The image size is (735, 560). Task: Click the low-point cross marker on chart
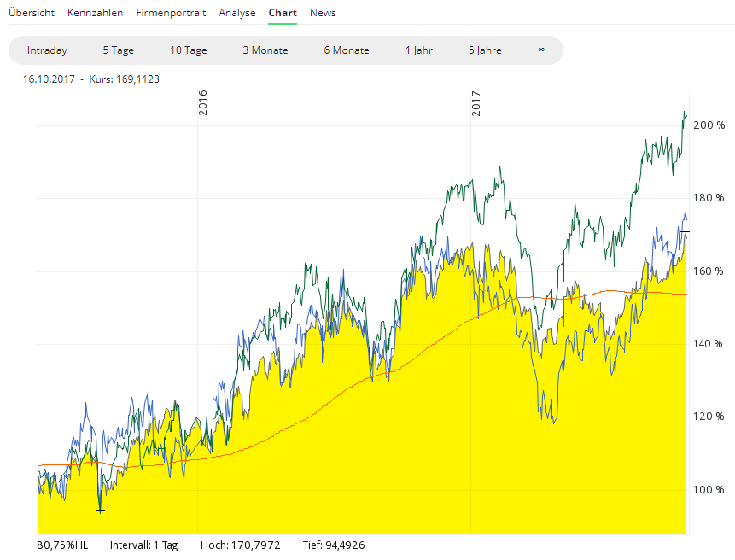pyautogui.click(x=100, y=510)
